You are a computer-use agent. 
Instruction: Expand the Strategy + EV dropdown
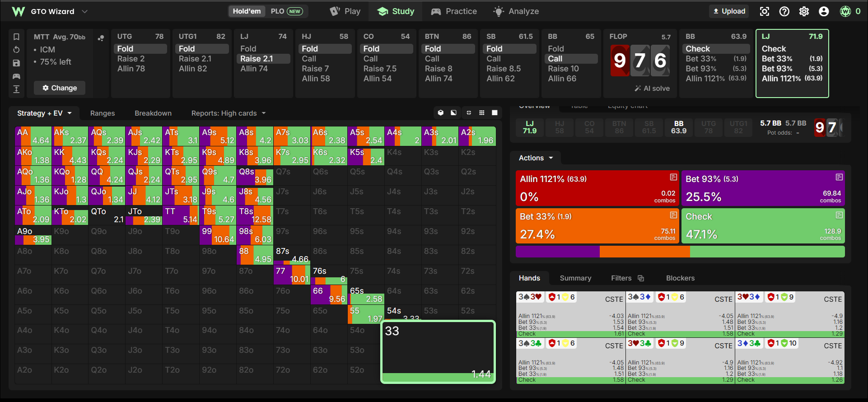[44, 113]
